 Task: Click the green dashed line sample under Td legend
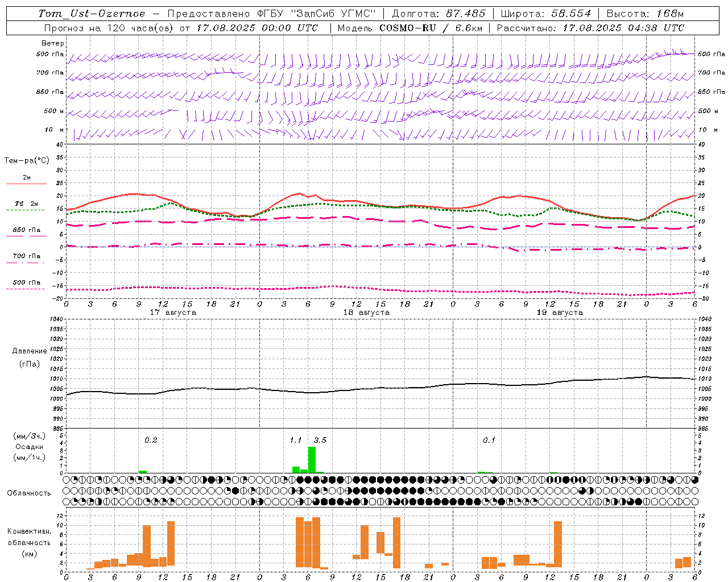[x=26, y=210]
